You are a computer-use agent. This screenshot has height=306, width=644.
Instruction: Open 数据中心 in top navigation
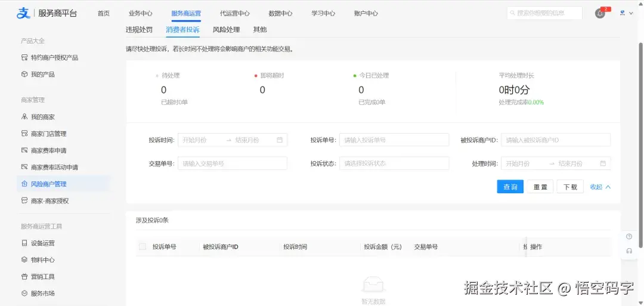point(280,13)
